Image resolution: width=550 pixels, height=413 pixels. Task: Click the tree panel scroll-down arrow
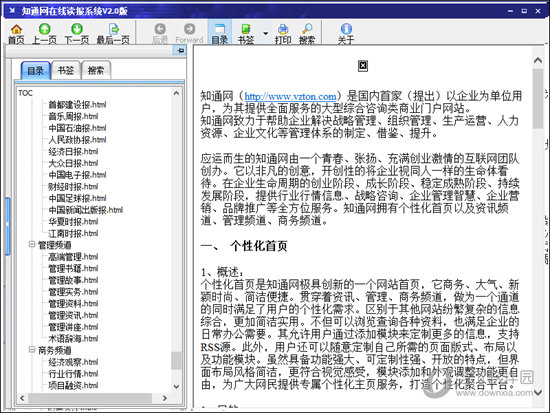[176, 387]
